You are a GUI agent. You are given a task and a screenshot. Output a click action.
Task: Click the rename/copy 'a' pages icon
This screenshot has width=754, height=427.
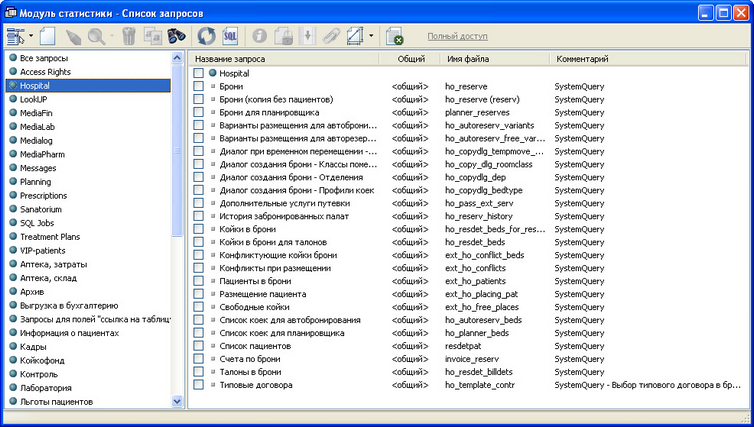[152, 37]
